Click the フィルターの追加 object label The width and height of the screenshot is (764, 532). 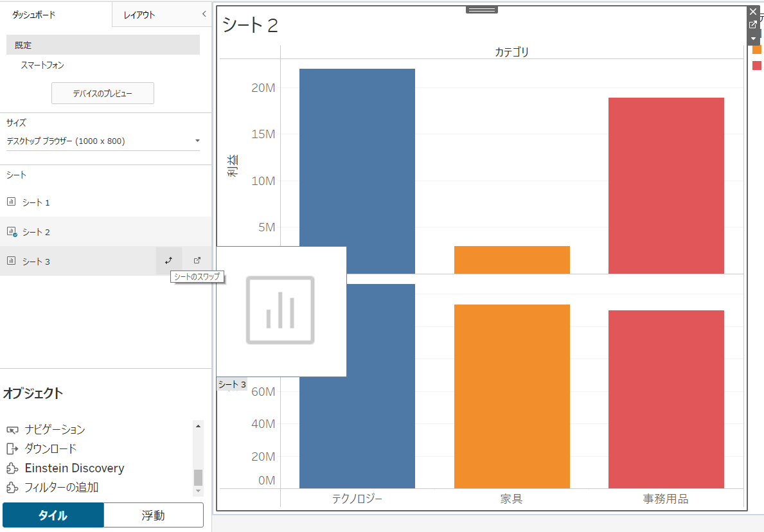(62, 487)
